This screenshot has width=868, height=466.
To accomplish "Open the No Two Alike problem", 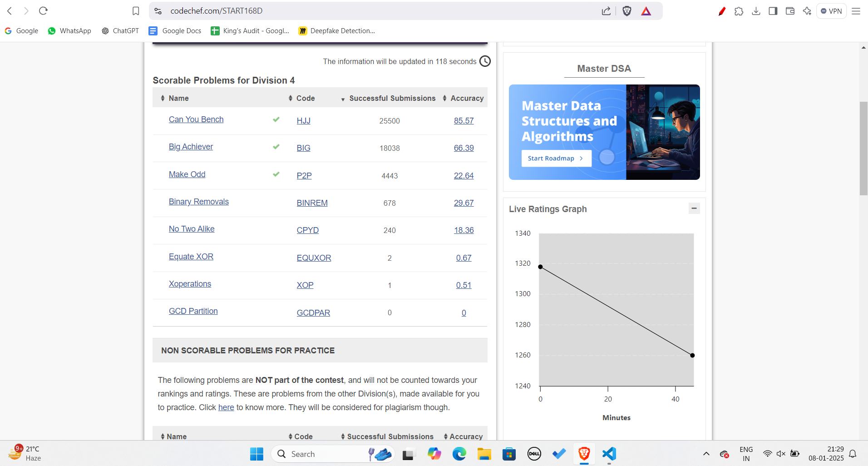I will [192, 229].
